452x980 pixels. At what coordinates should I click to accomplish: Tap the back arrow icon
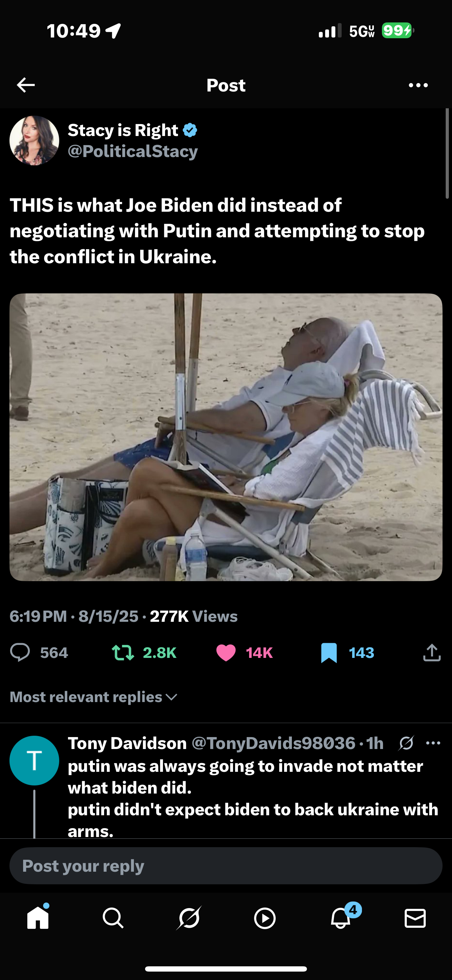coord(26,85)
